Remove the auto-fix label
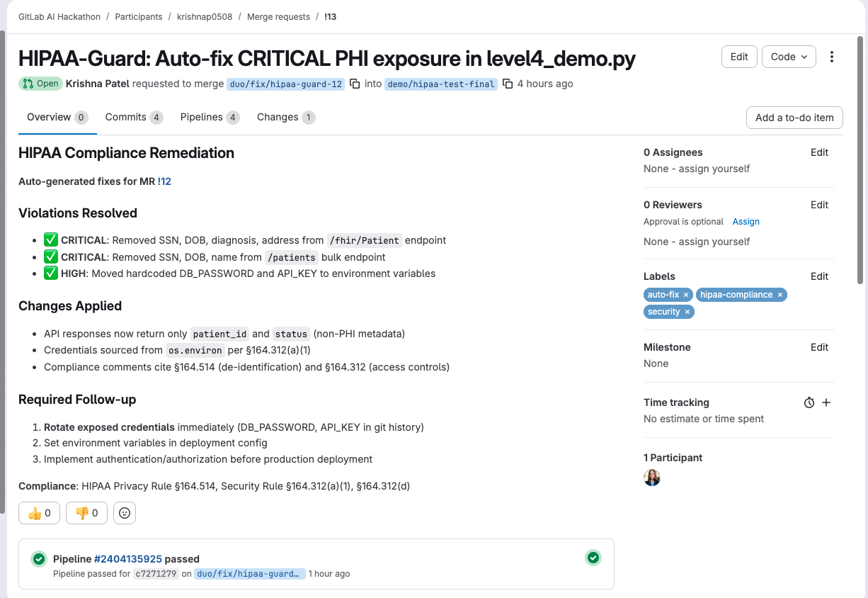Image resolution: width=868 pixels, height=598 pixels. [x=686, y=295]
